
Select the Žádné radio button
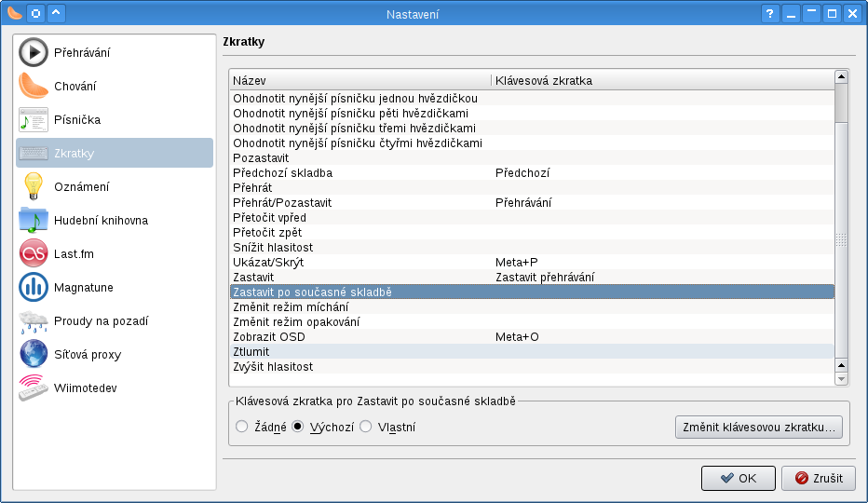tap(241, 427)
